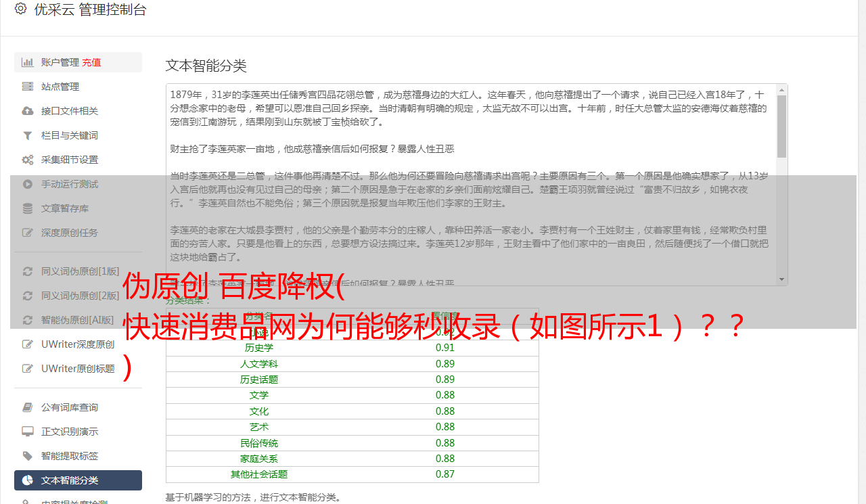The height and width of the screenshot is (504, 866).
Task: Go to UWriter原创标题 in the sidebar
Action: 78,369
